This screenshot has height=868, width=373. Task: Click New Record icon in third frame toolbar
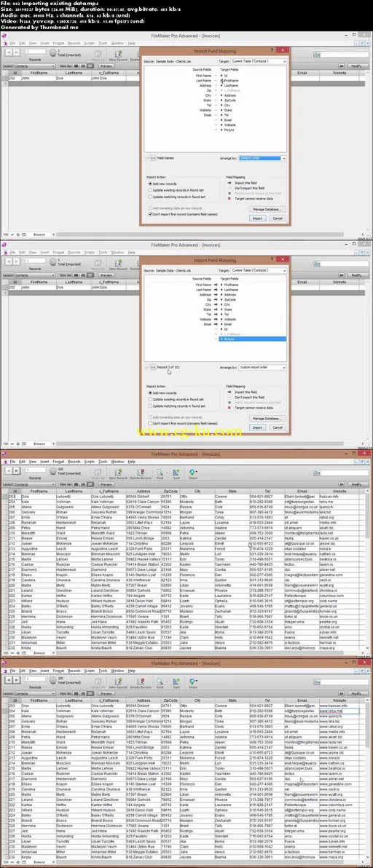(x=117, y=470)
